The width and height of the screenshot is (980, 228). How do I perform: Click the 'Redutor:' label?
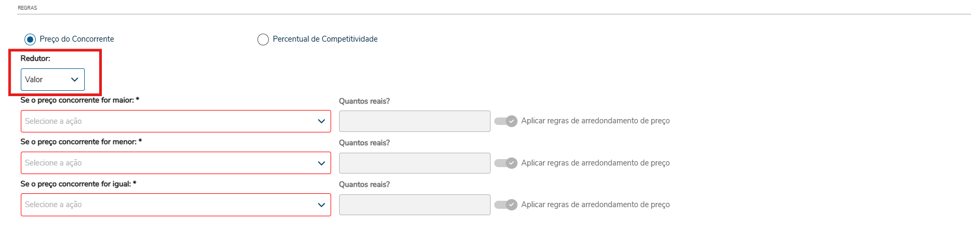35,58
